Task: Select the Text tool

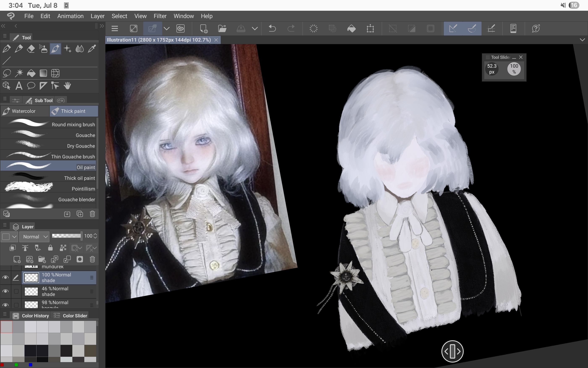Action: pos(19,86)
